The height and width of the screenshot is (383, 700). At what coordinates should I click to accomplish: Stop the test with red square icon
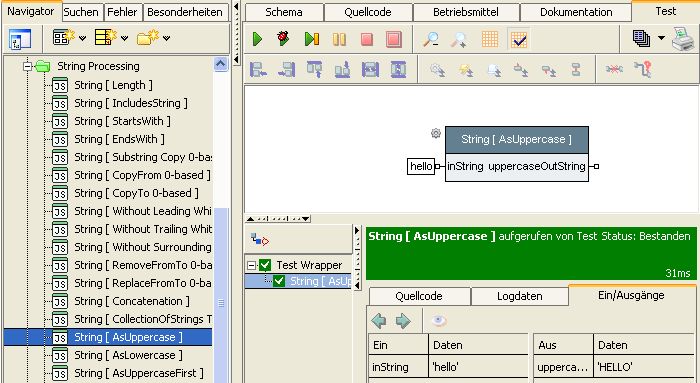point(367,39)
